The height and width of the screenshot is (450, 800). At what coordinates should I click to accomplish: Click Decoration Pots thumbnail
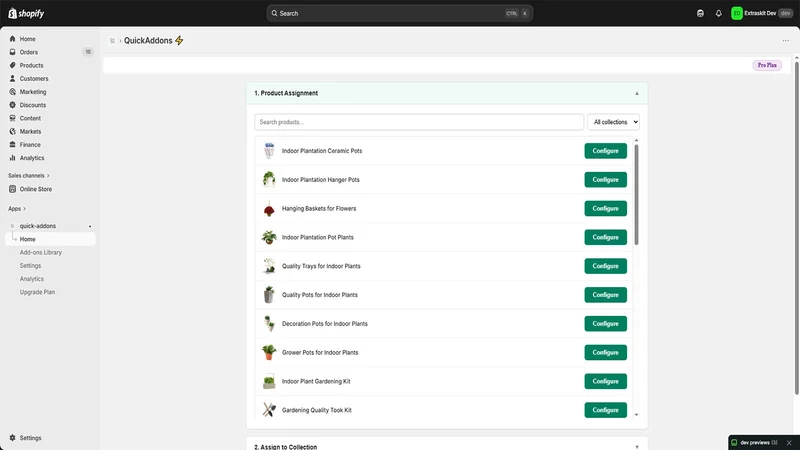click(269, 324)
